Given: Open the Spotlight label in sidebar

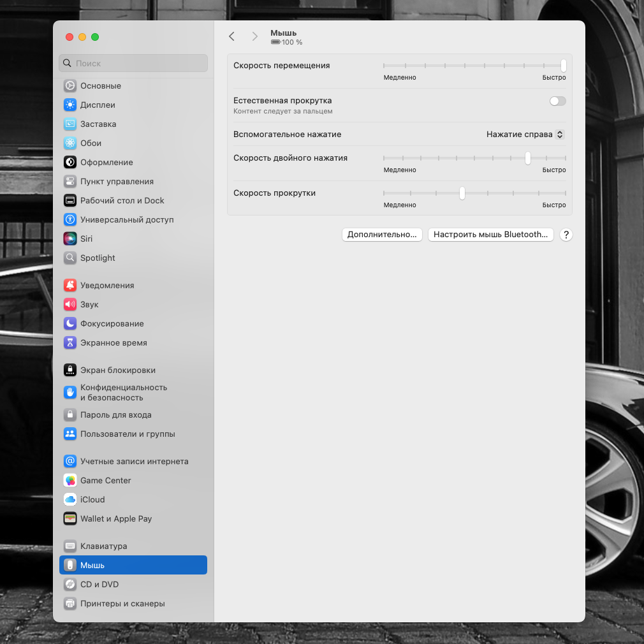Looking at the screenshot, I should pos(98,258).
